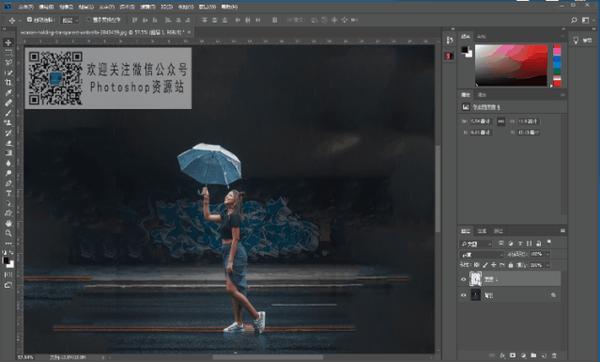Open the layer filter kind dropdown
This screenshot has width=600, height=362.
point(476,243)
